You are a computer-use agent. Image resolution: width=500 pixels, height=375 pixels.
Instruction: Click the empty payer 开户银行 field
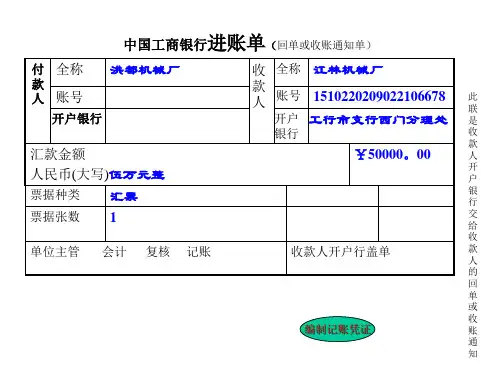[x=177, y=126]
